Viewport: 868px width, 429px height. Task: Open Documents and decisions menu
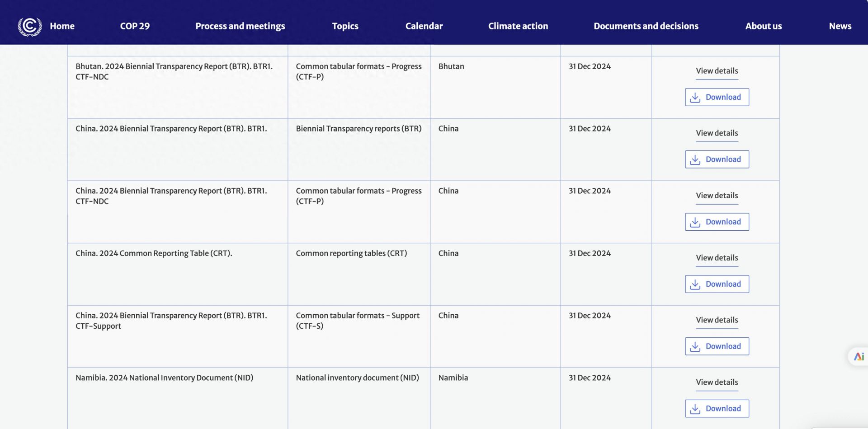[646, 26]
